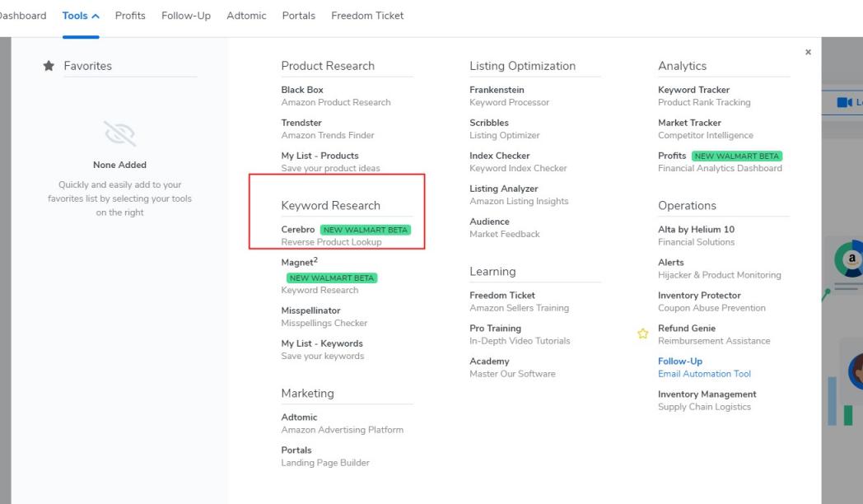Switch to the Portals nav tab
Viewport: 863px width, 504px height.
298,16
